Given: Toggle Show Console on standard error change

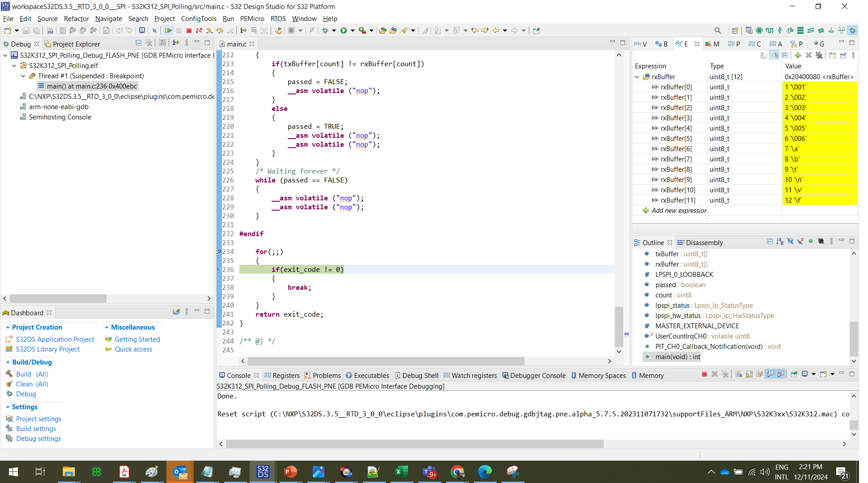Looking at the screenshot, I should pos(781,374).
